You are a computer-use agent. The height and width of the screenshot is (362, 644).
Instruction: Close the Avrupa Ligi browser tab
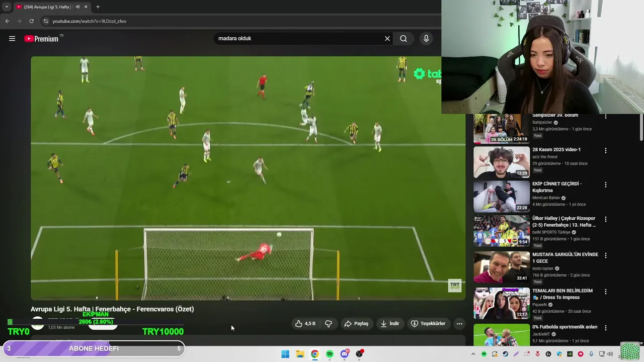point(86,7)
